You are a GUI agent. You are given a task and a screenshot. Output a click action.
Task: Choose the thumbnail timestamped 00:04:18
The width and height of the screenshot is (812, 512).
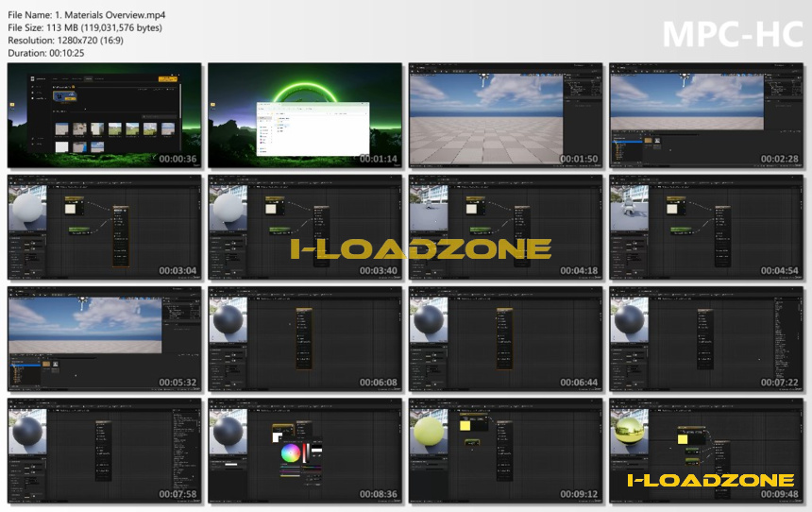[505, 227]
